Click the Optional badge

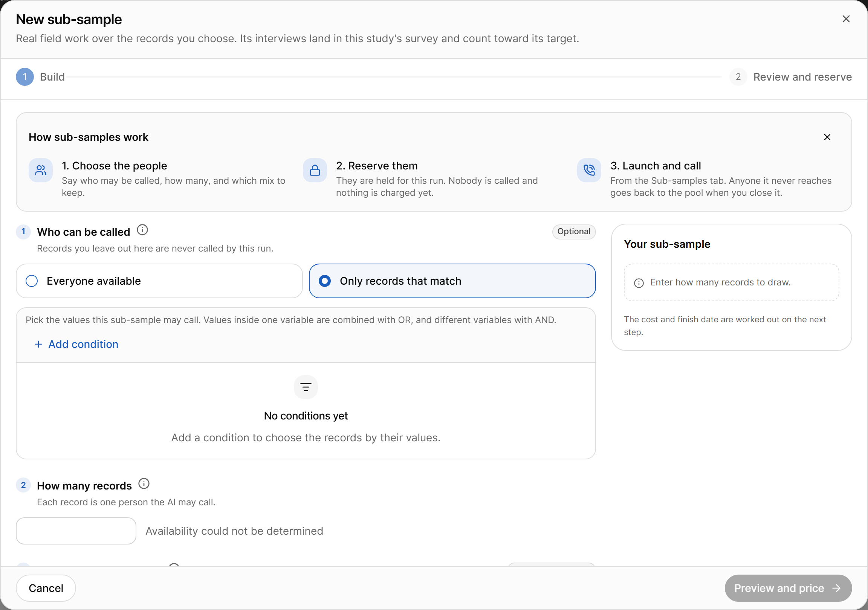pos(573,231)
